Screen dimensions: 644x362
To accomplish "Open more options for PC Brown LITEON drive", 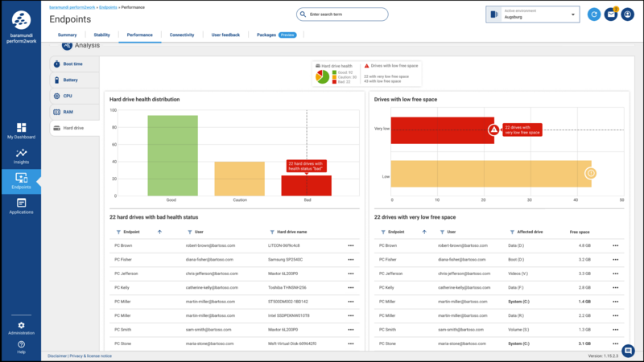I will click(351, 245).
